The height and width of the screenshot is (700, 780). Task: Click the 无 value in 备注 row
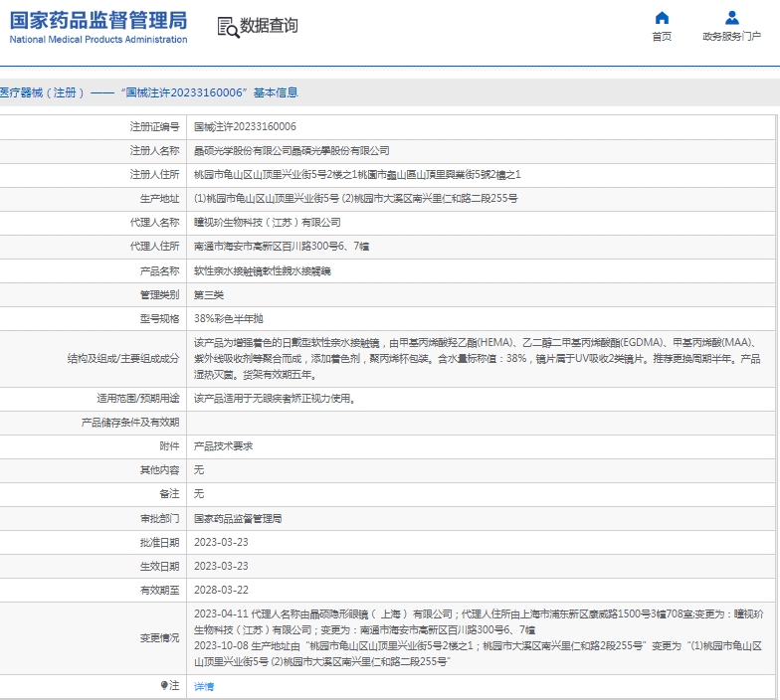click(x=199, y=493)
